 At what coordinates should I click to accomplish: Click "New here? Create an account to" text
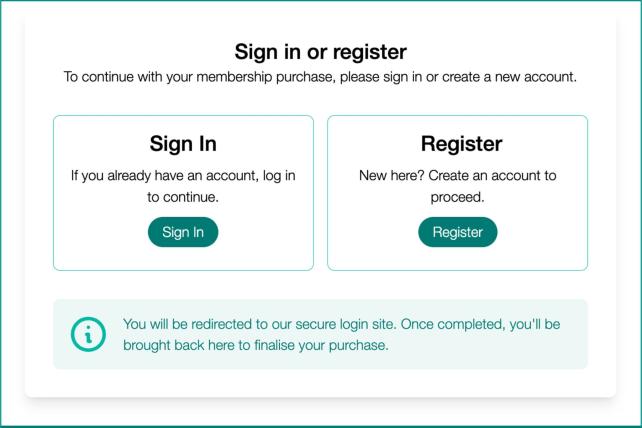tap(457, 175)
